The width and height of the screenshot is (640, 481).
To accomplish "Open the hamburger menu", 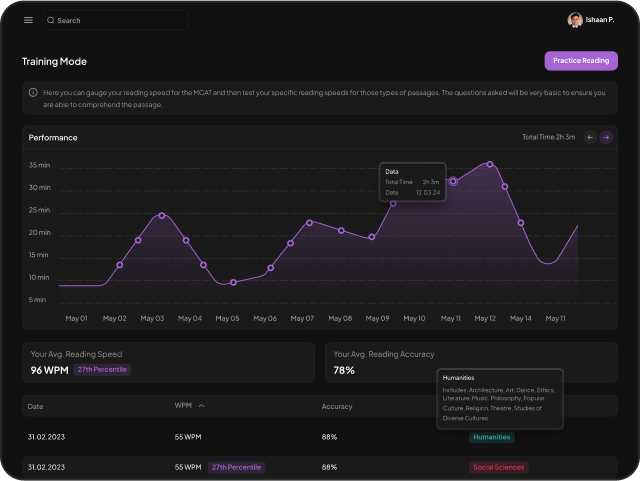I will click(x=28, y=20).
